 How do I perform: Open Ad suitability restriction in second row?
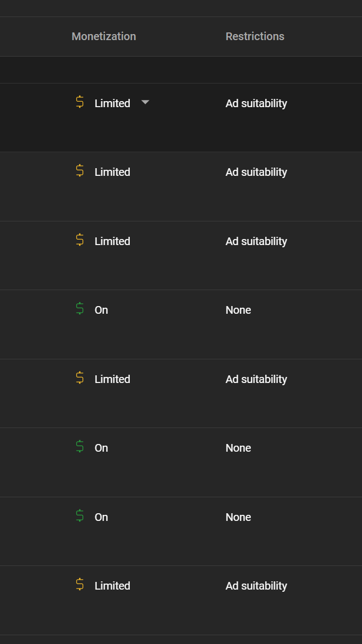click(256, 172)
